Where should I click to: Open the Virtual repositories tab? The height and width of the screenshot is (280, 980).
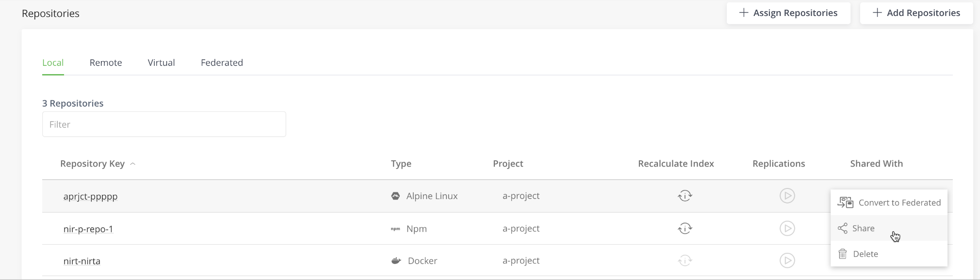coord(161,62)
